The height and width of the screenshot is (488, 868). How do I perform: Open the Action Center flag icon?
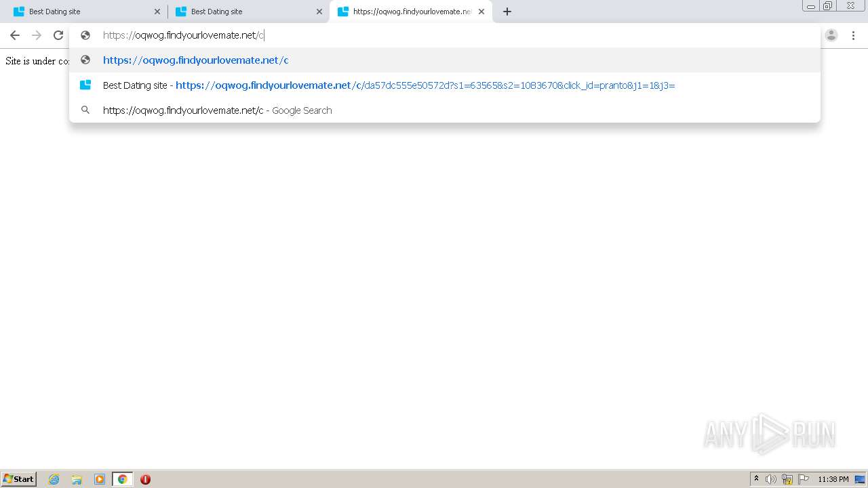click(x=804, y=479)
